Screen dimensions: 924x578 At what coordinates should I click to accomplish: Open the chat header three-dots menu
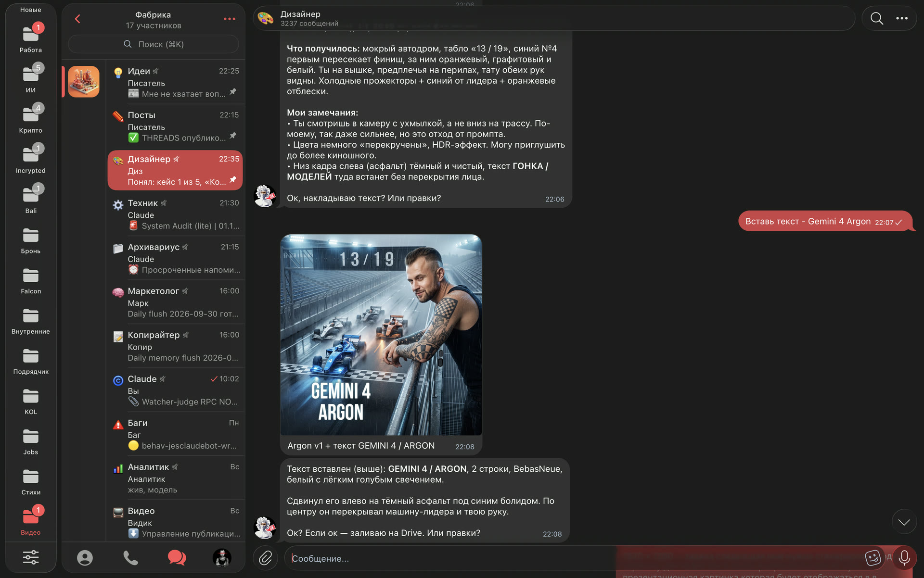(902, 19)
